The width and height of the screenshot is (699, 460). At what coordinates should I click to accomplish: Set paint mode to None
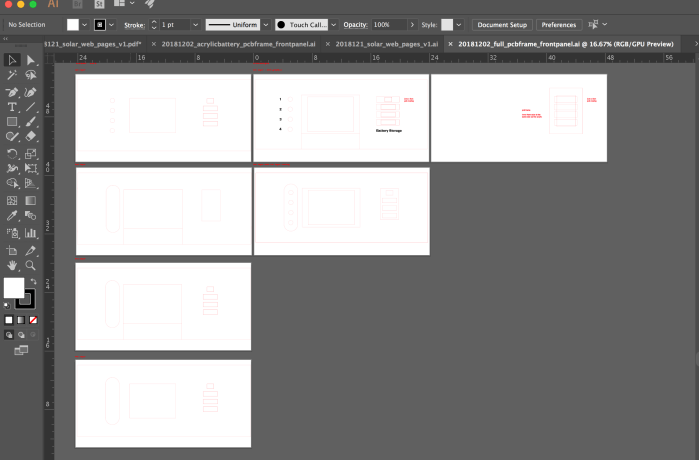point(34,320)
